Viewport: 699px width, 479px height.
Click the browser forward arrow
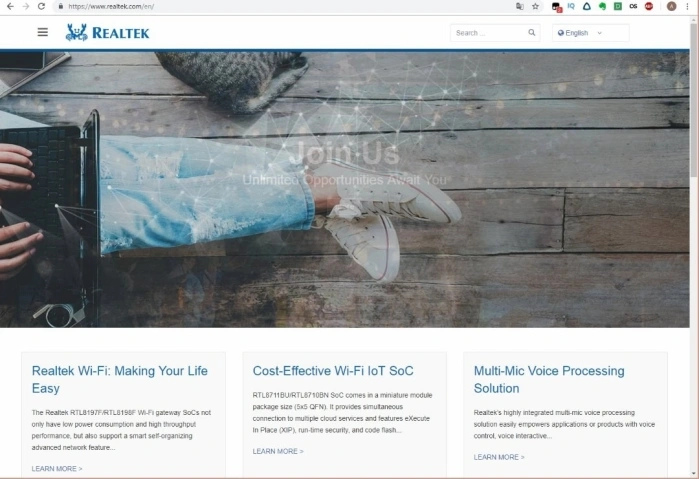[x=26, y=6]
